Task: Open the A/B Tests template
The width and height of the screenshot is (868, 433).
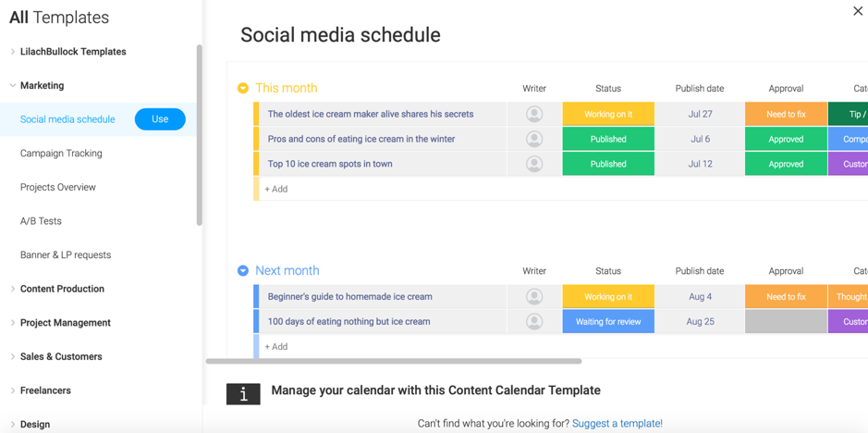Action: click(x=41, y=221)
